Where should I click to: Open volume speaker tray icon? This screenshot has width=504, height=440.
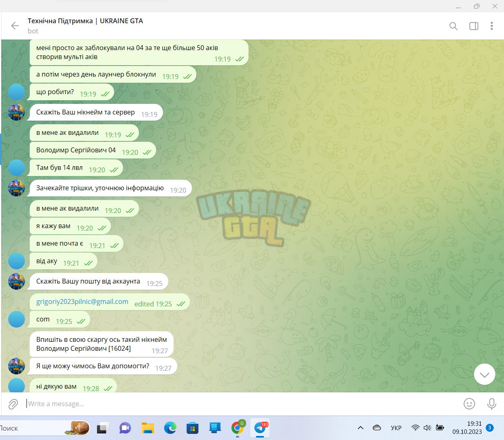pos(427,428)
